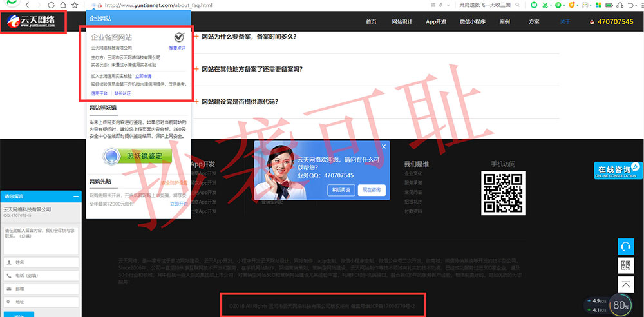Click 立即开启 for 网购先赔
This screenshot has height=317, width=644.
[178, 204]
